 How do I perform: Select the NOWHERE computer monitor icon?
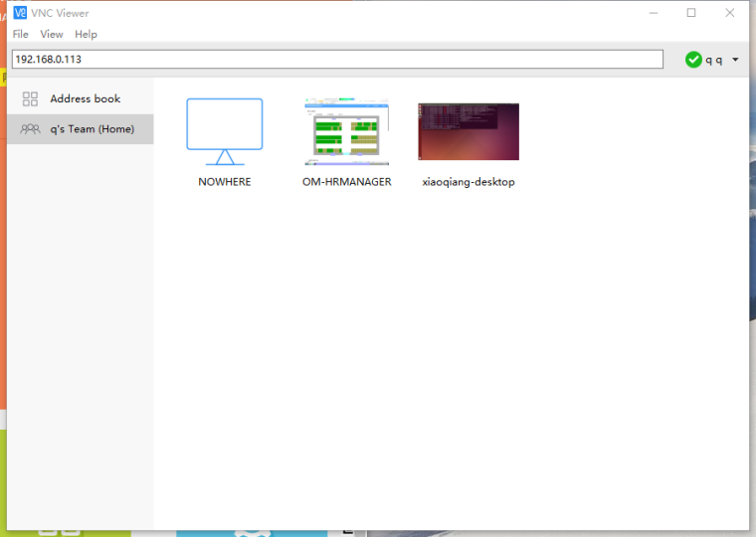pyautogui.click(x=225, y=131)
